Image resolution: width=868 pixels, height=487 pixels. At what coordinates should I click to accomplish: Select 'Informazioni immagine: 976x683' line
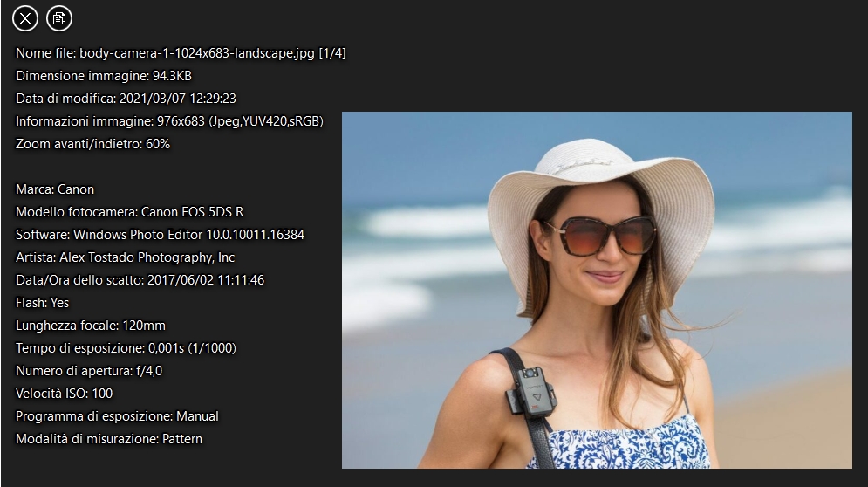169,121
